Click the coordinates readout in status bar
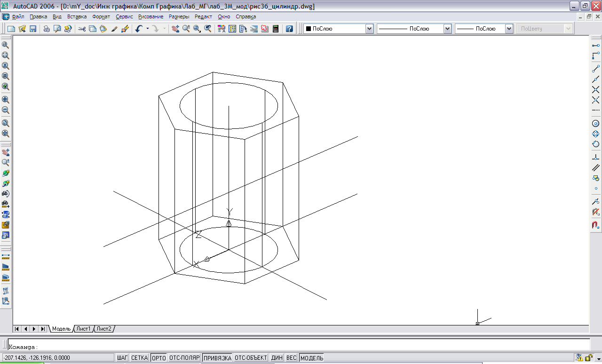This screenshot has height=364, width=602. pos(57,358)
